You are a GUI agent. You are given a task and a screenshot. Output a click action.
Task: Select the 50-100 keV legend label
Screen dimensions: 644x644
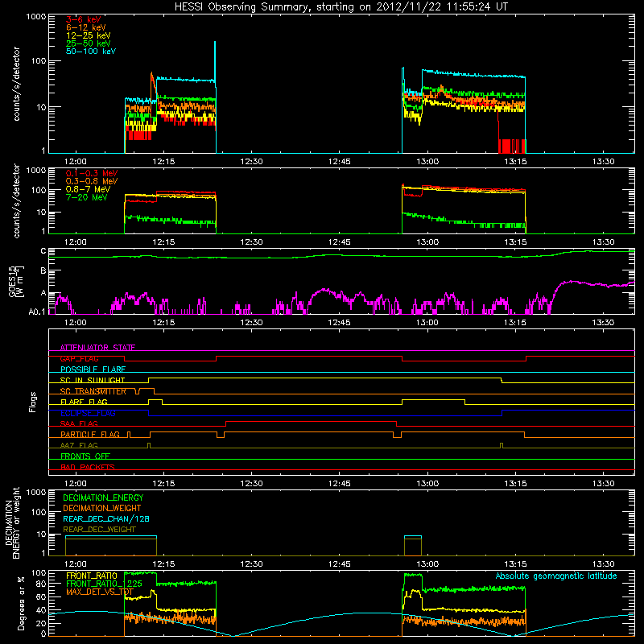[x=91, y=52]
